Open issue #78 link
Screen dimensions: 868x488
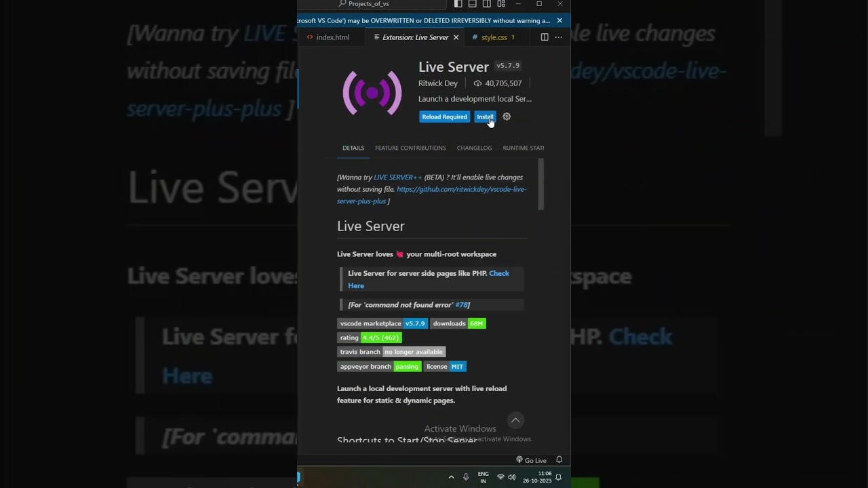click(x=461, y=305)
